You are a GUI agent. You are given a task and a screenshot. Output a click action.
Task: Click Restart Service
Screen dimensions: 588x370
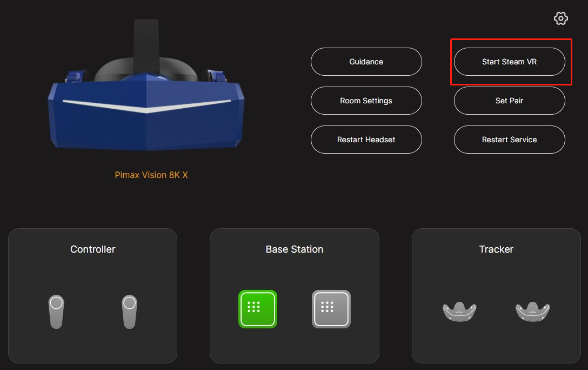[509, 140]
